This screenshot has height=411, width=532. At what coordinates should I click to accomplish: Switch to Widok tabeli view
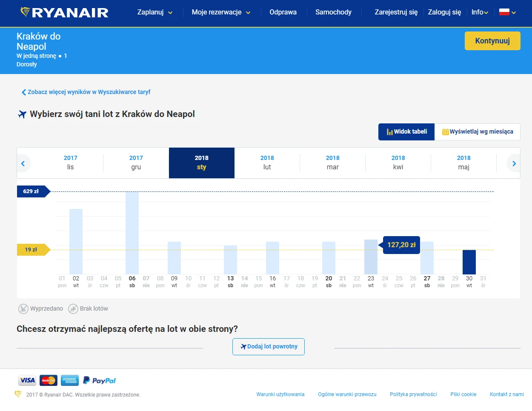pos(406,132)
